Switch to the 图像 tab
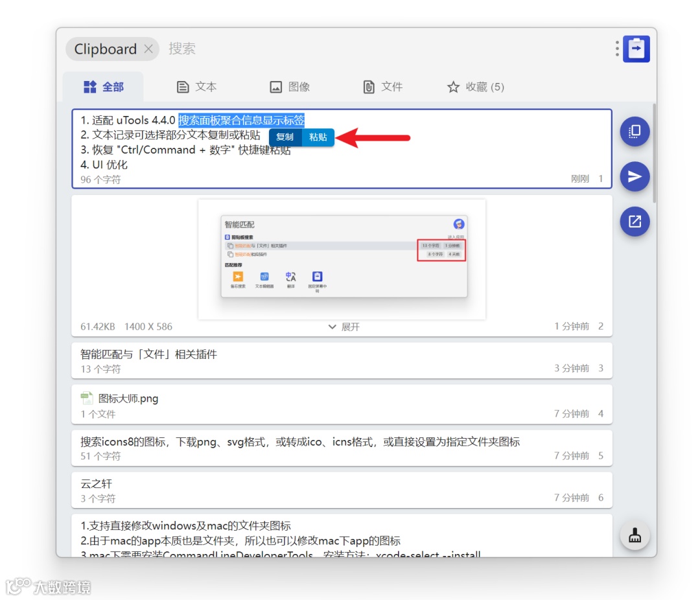This screenshot has width=700, height=600. coord(290,87)
